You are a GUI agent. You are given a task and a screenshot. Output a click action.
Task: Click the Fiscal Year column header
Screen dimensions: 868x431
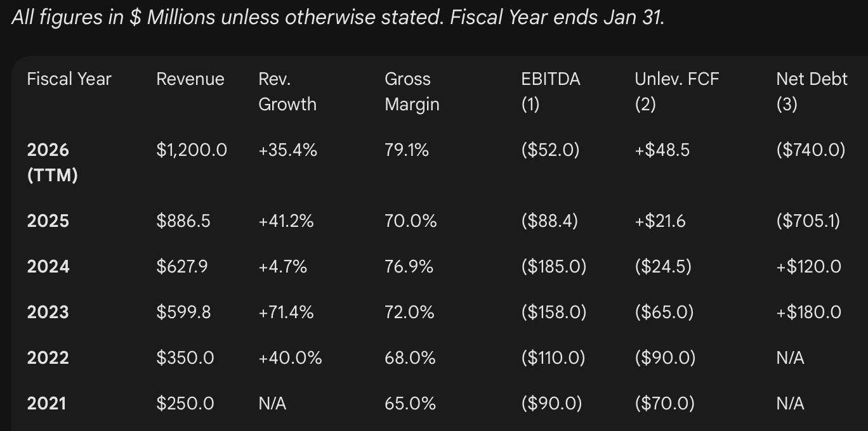click(x=69, y=79)
